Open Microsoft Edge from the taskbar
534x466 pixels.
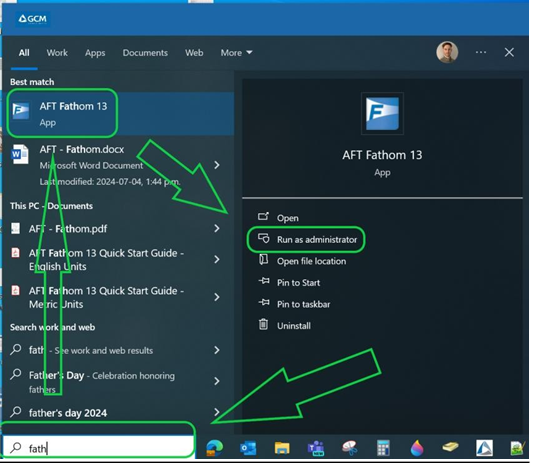(x=215, y=448)
